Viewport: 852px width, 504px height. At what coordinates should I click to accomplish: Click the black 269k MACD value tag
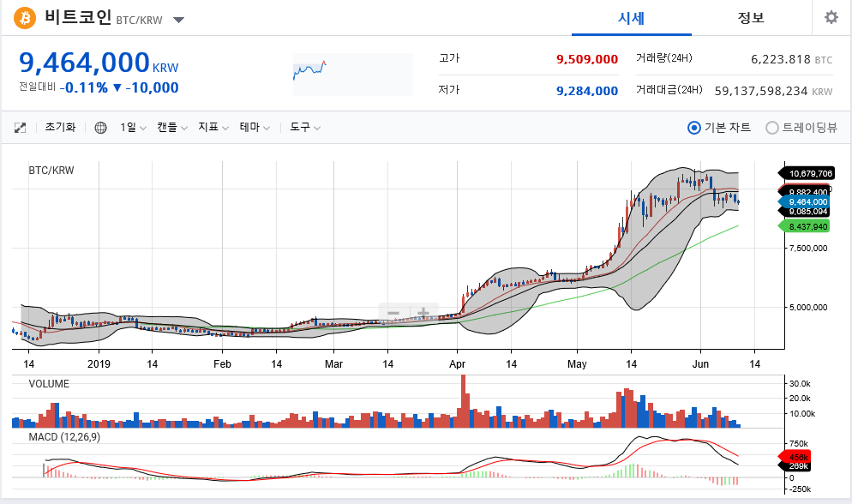[x=795, y=466]
